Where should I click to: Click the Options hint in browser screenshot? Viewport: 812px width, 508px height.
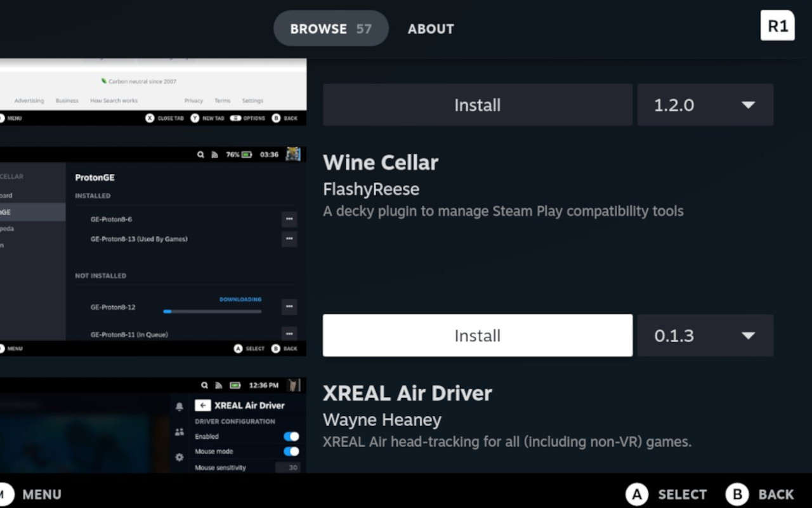pos(247,118)
